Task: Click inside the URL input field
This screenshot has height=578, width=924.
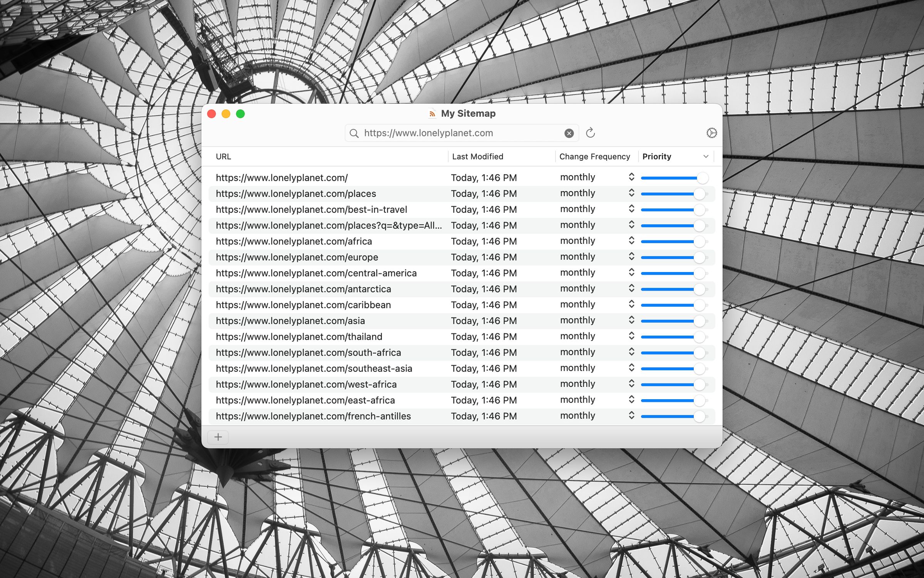Action: 443,133
